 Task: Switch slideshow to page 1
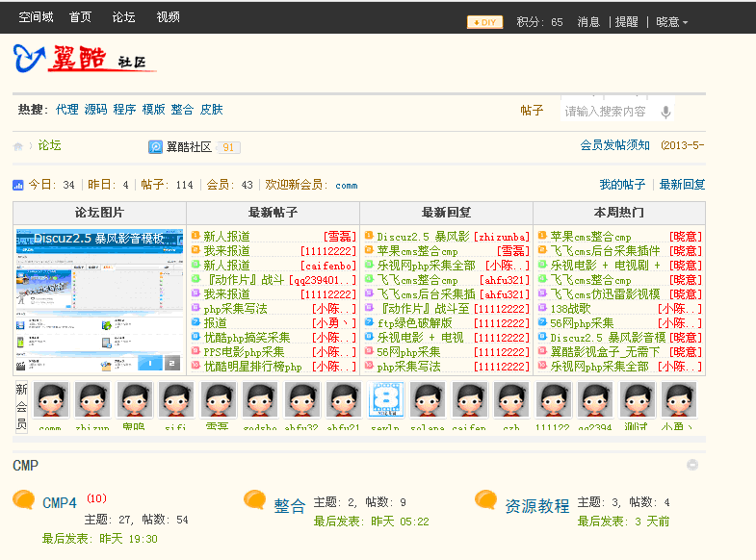(x=150, y=363)
